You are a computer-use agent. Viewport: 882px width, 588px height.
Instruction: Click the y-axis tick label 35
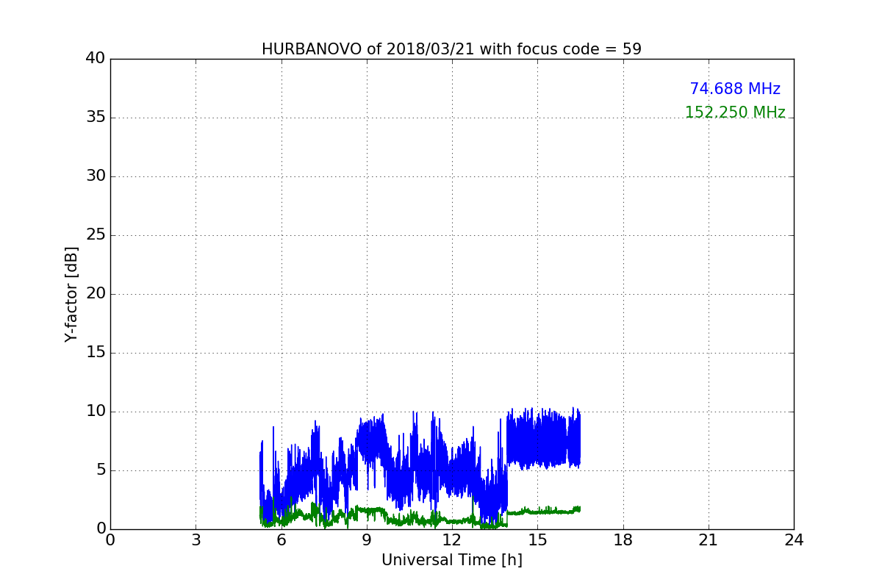95,118
